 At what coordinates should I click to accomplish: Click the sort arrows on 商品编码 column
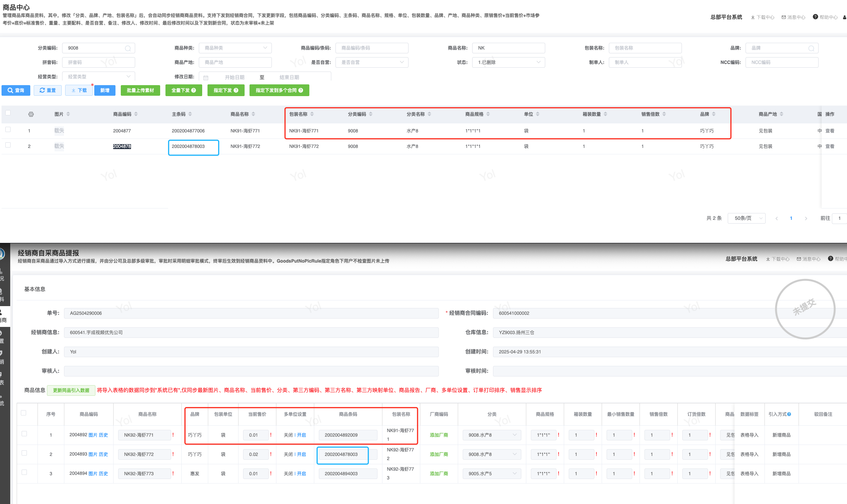click(x=136, y=114)
